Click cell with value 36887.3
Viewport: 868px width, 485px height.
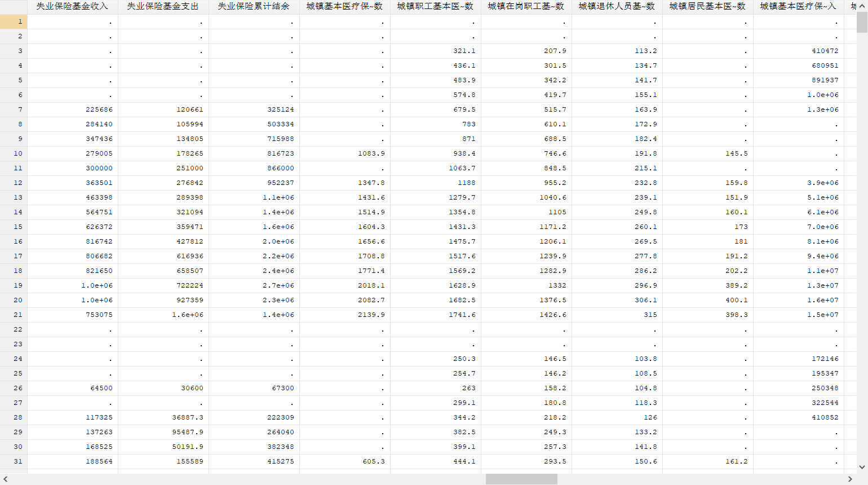pyautogui.click(x=163, y=417)
